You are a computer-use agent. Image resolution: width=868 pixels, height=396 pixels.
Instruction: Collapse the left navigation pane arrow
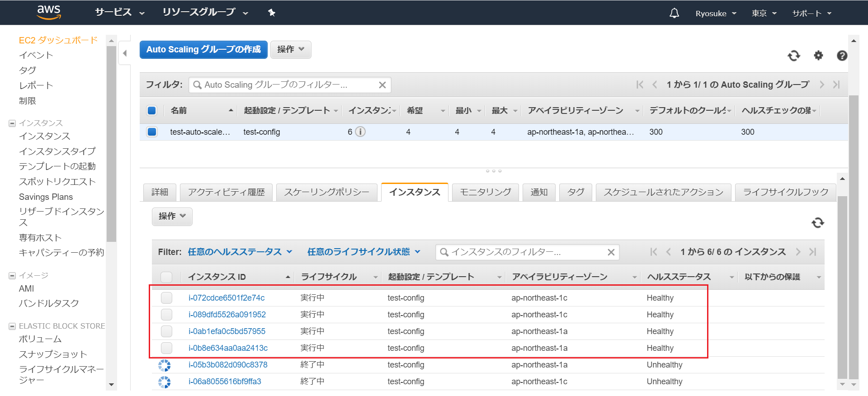[125, 53]
